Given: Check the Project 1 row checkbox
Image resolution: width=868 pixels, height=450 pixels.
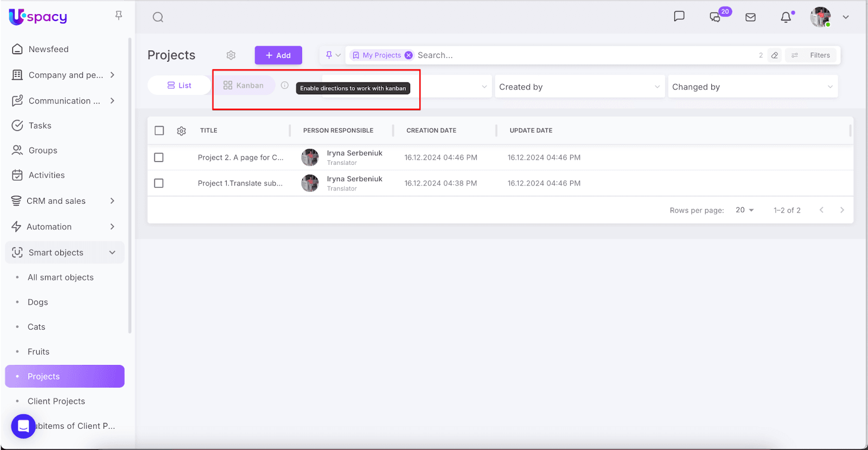Looking at the screenshot, I should pos(159,183).
